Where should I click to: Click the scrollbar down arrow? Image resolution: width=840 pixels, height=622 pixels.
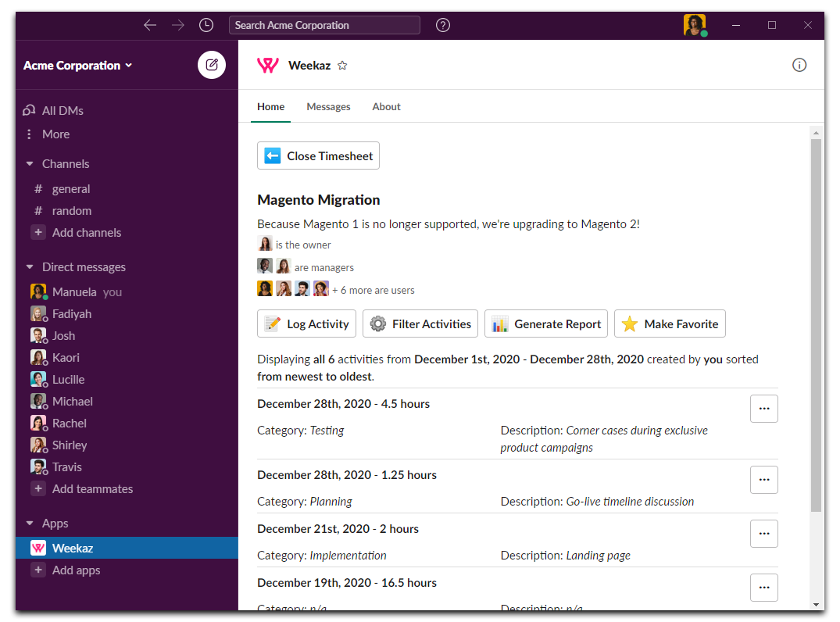tap(816, 604)
